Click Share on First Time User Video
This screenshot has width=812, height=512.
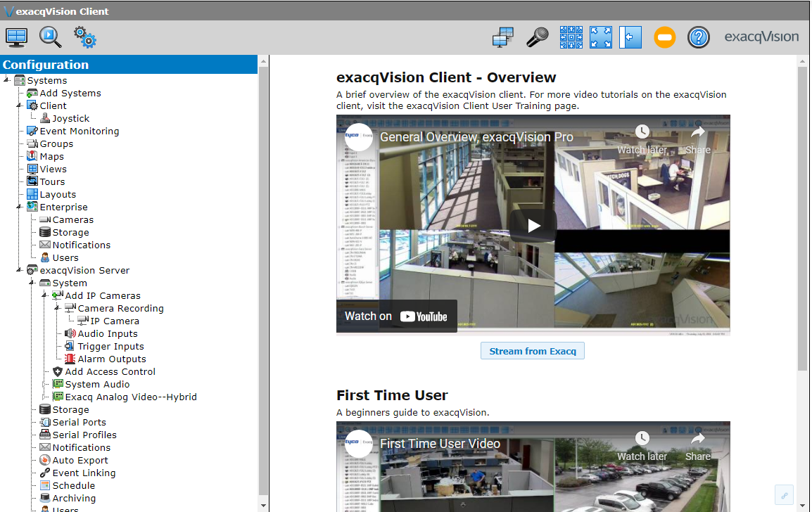coord(697,447)
